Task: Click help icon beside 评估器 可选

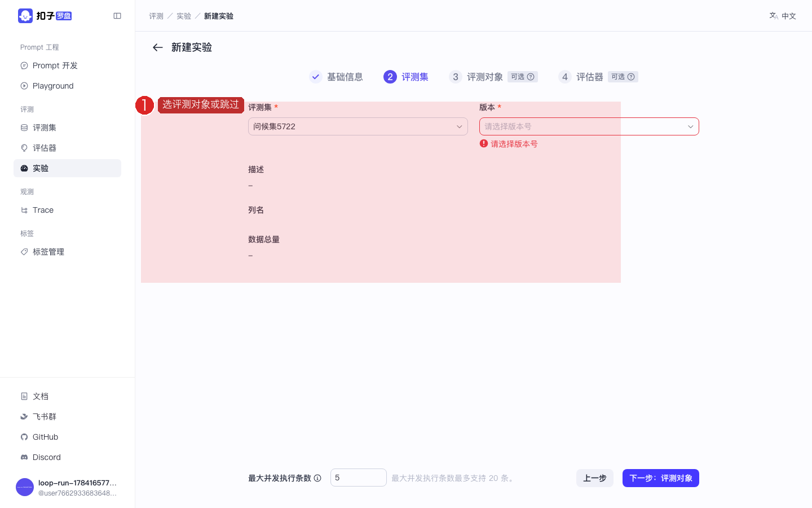Action: [631, 77]
